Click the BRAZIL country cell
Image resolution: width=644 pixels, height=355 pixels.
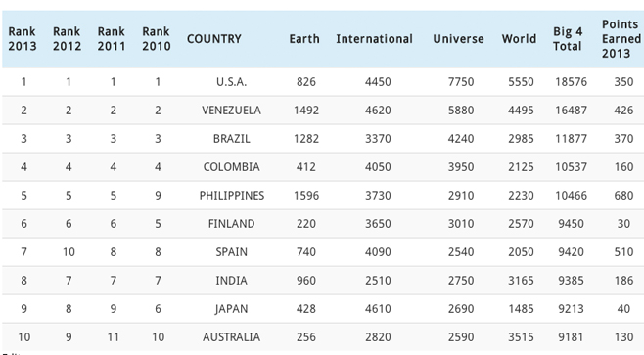(x=232, y=139)
